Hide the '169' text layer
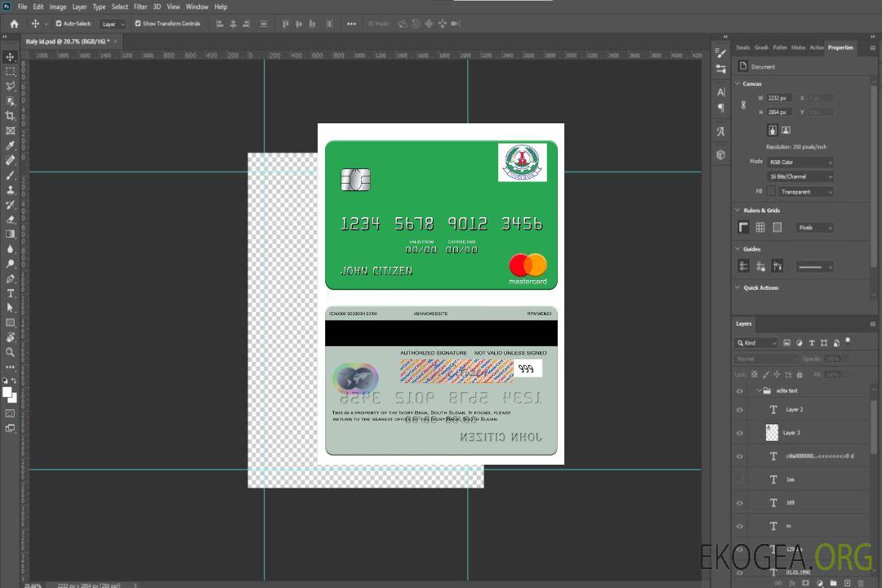Screen dimensions: 882x588 tap(740, 503)
